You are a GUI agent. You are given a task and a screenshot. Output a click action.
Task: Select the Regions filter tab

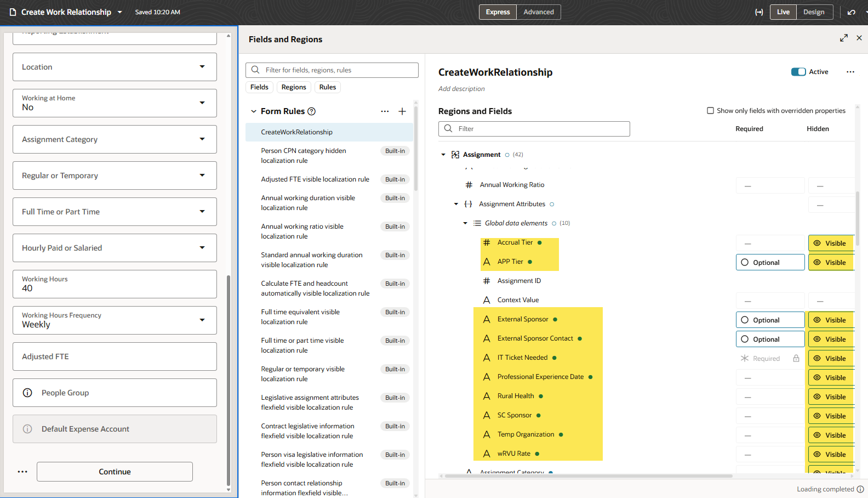pyautogui.click(x=294, y=87)
